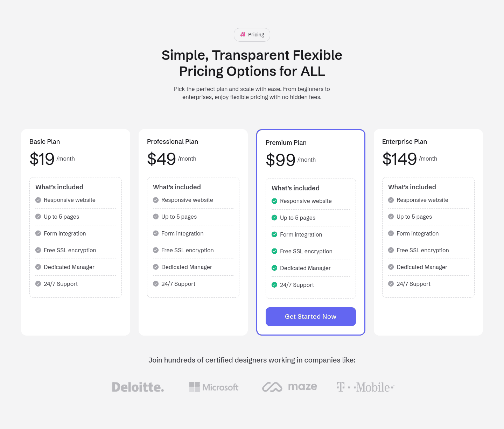Toggle the Up to 5 pages check in Enterprise Plan
The width and height of the screenshot is (504, 429).
[391, 216]
